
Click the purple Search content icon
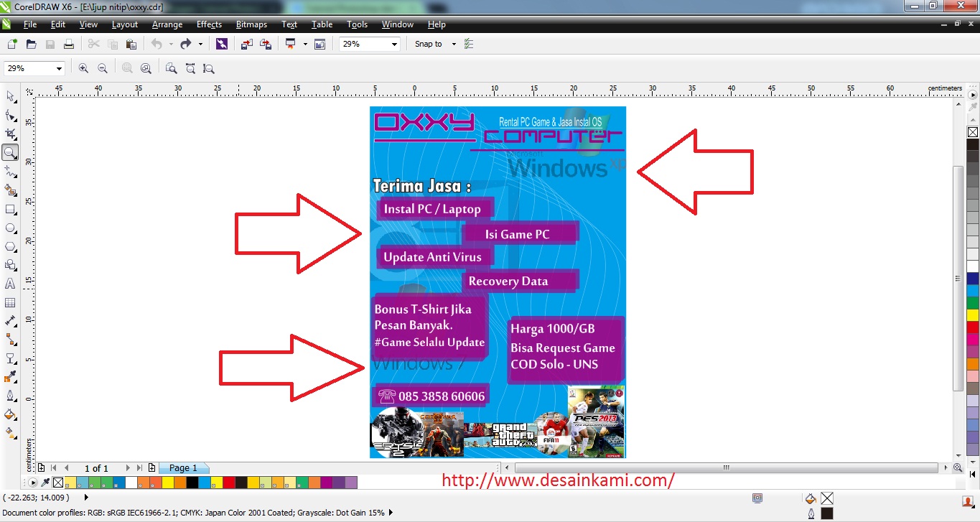click(221, 44)
